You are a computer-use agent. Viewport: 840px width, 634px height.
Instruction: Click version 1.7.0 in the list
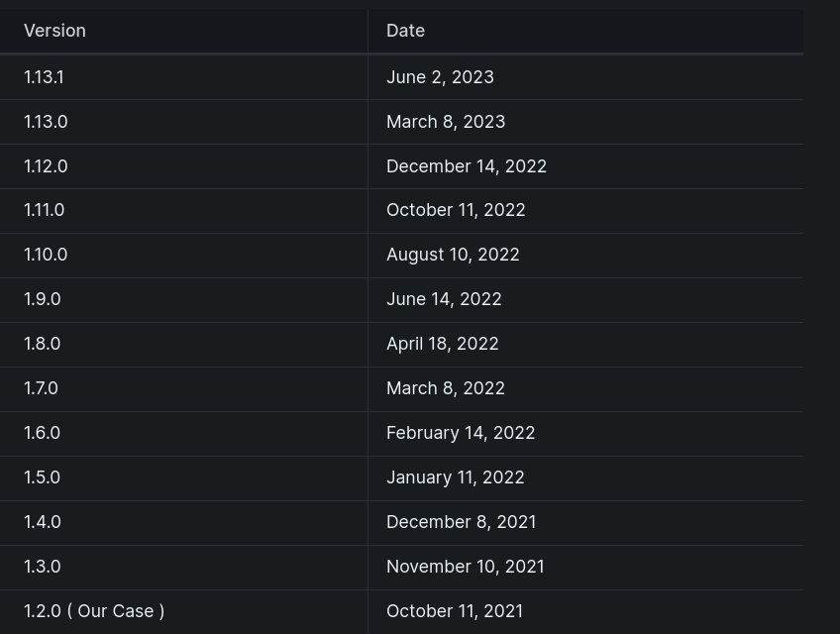41,388
